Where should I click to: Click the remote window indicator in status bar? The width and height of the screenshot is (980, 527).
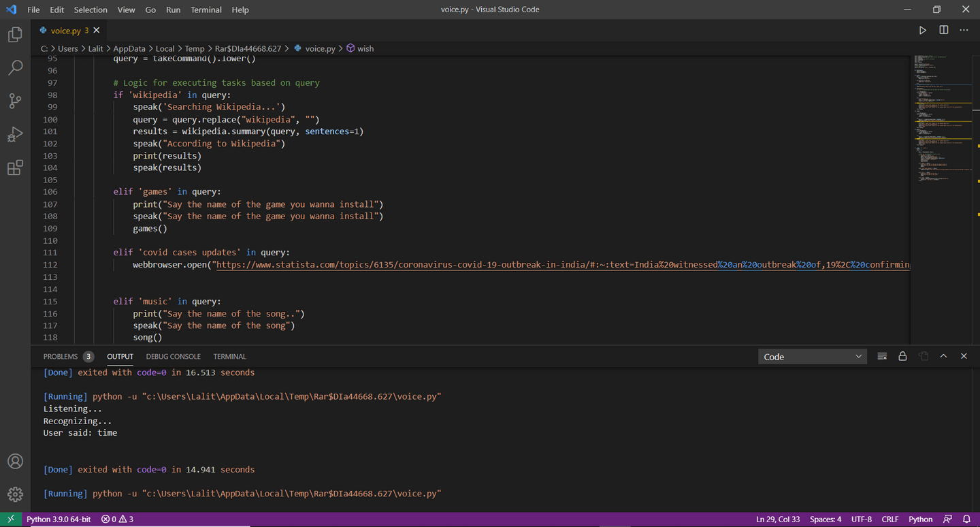(11, 519)
